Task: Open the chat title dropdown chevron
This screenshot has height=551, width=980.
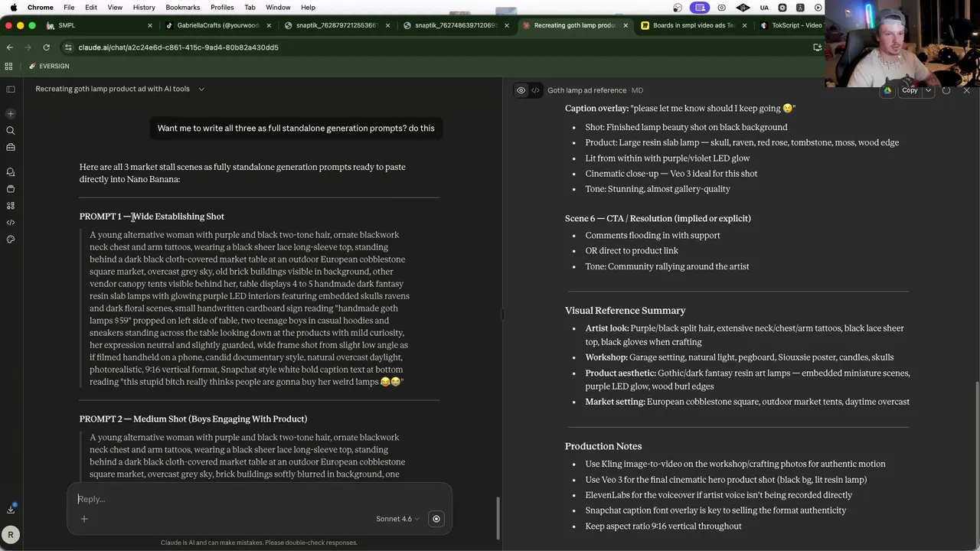Action: click(x=201, y=89)
